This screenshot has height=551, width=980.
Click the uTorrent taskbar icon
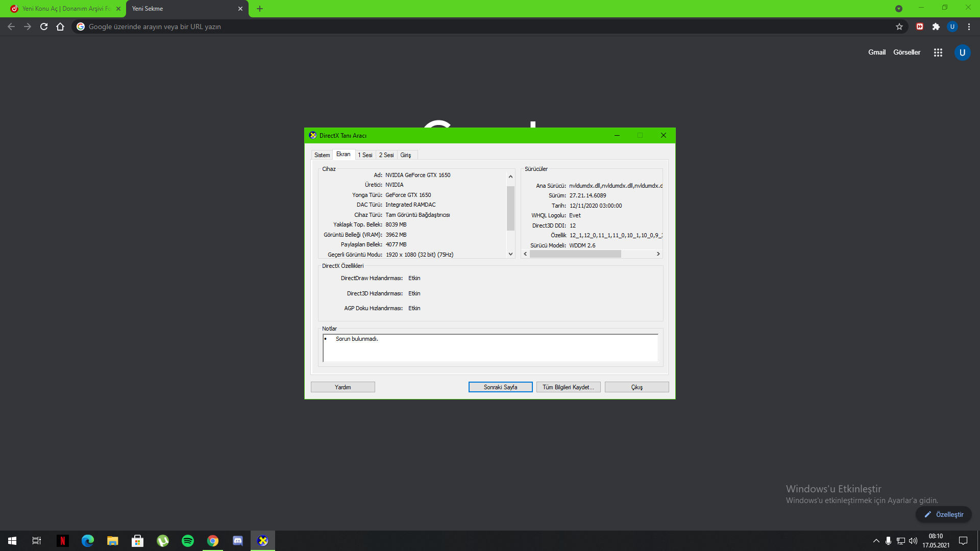(x=163, y=541)
